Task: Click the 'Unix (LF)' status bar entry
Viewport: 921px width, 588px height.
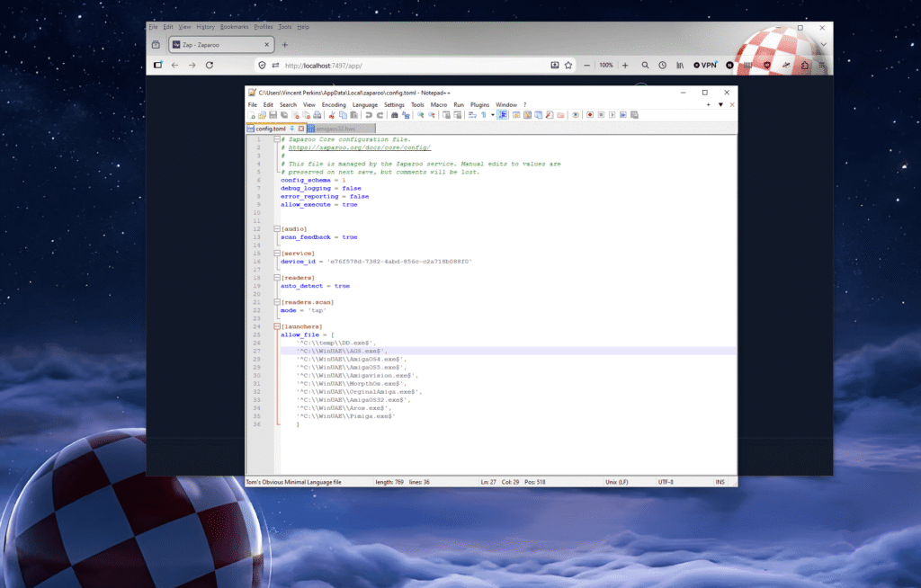Action: [x=617, y=482]
